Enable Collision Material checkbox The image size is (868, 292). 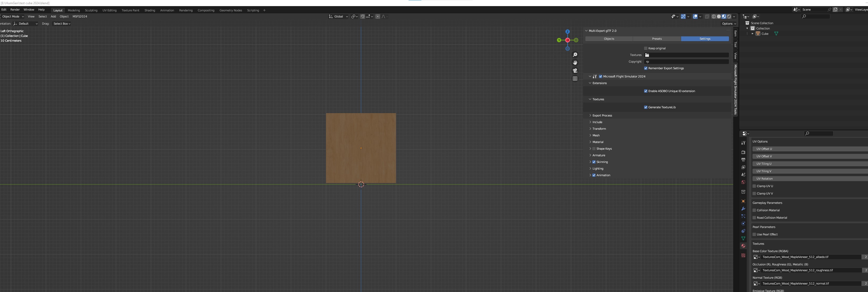754,210
